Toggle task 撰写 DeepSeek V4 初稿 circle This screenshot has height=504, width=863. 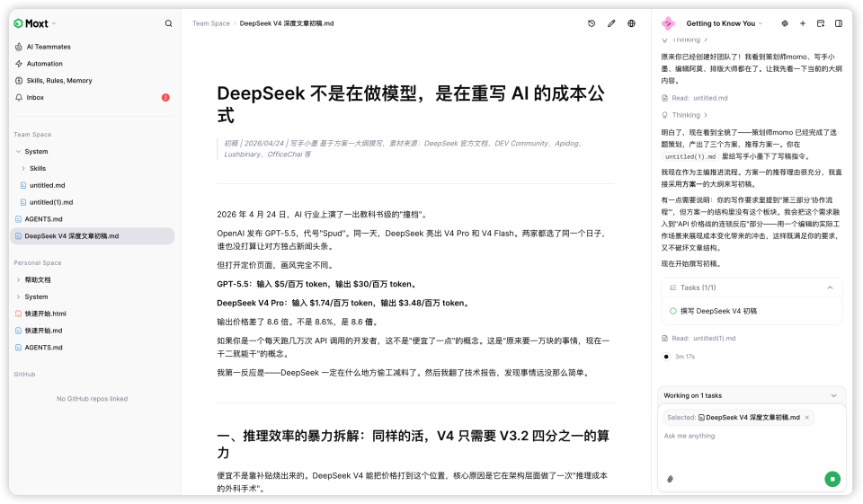coord(672,311)
